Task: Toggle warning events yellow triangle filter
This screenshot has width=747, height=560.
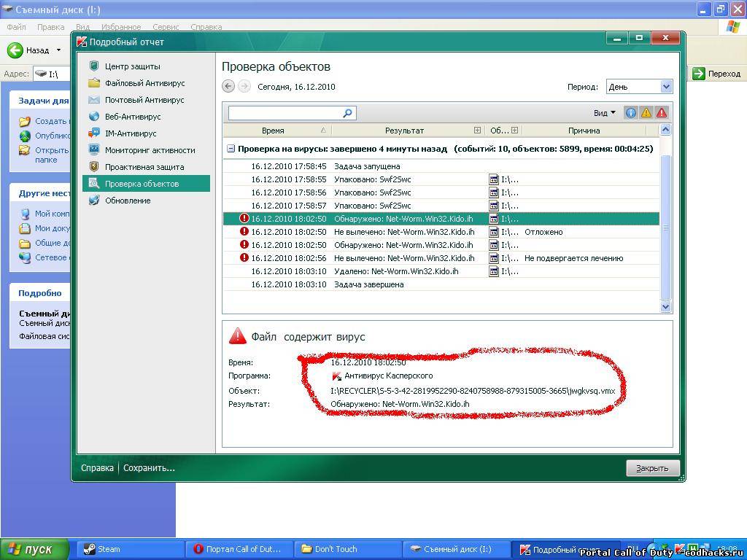Action: (646, 113)
